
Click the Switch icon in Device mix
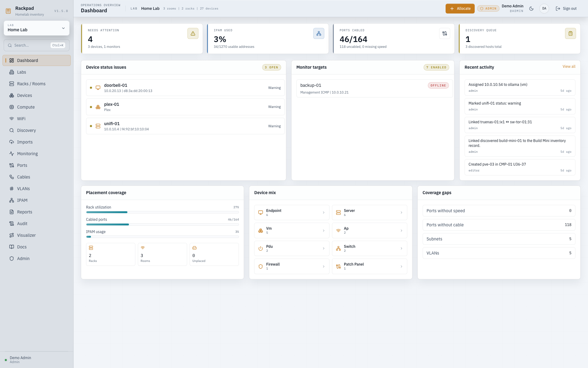point(338,248)
